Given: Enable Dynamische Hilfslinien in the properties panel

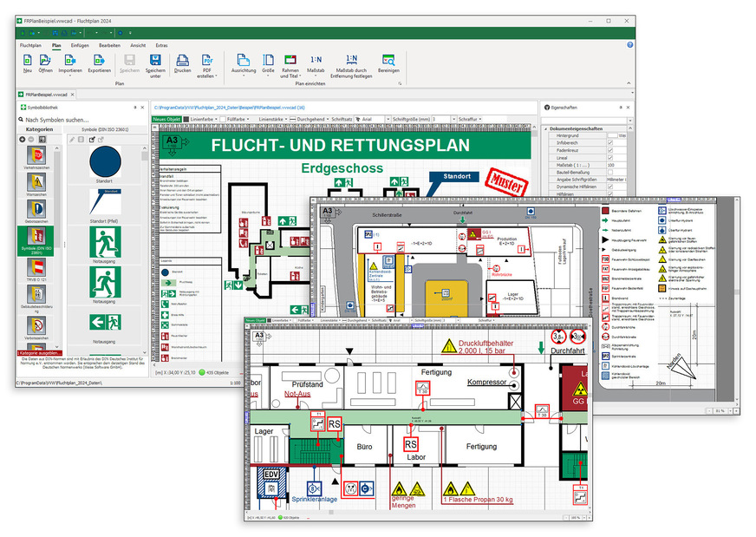Looking at the screenshot, I should point(610,187).
